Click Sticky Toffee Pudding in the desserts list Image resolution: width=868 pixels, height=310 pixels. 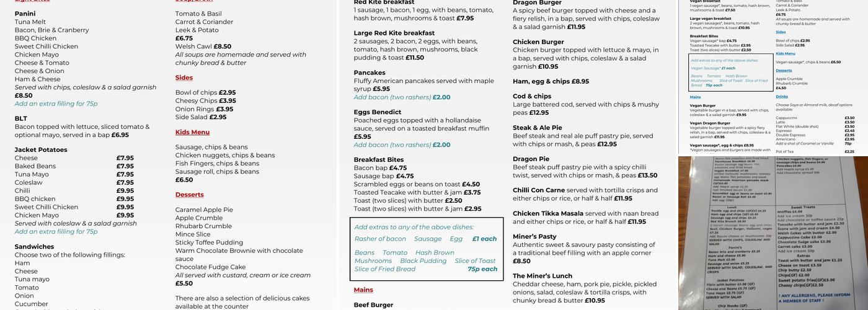209,242
